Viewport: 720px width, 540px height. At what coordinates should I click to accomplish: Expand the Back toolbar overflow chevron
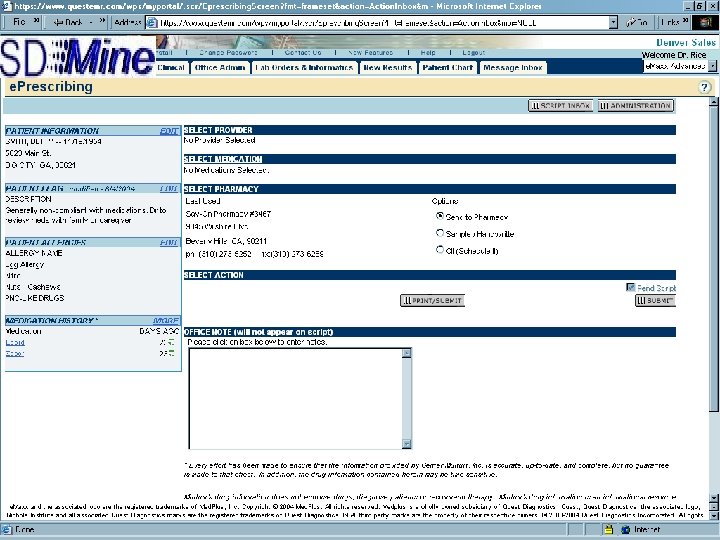102,21
